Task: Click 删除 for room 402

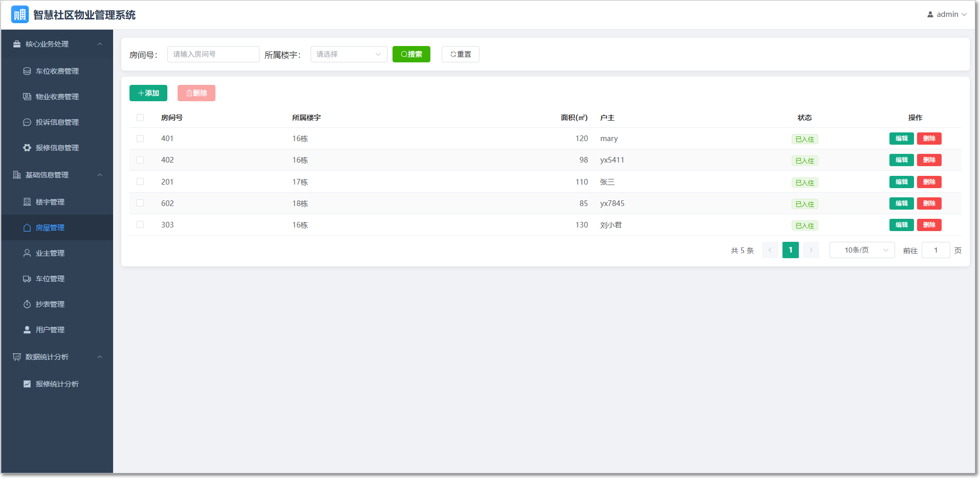Action: coord(929,160)
